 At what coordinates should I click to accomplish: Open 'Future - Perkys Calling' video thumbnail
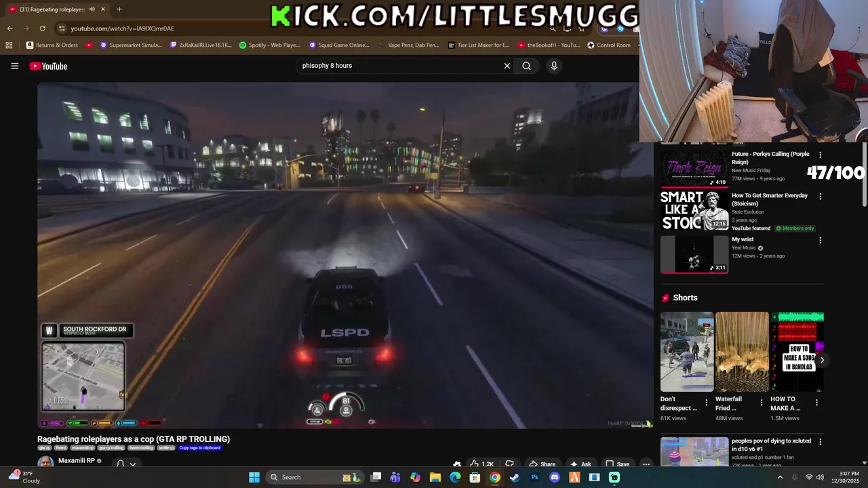click(x=694, y=168)
